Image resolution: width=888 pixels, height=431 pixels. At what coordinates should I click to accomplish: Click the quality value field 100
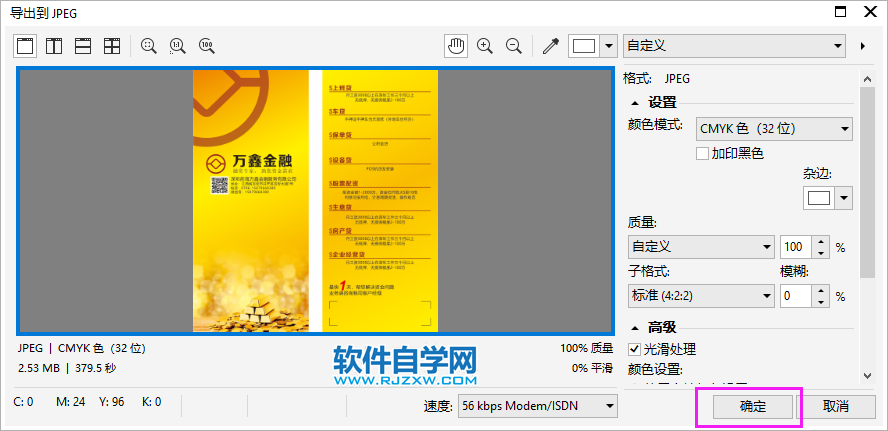796,247
